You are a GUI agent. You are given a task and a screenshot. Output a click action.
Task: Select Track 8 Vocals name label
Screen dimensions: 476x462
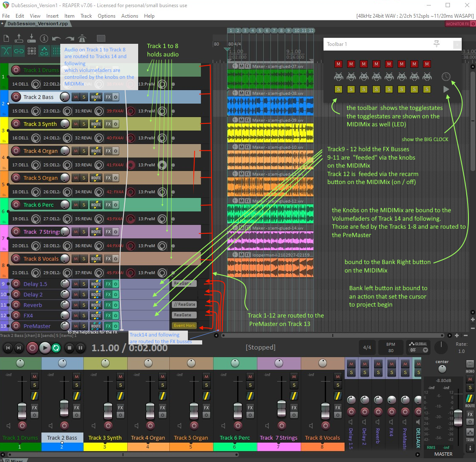(x=41, y=259)
